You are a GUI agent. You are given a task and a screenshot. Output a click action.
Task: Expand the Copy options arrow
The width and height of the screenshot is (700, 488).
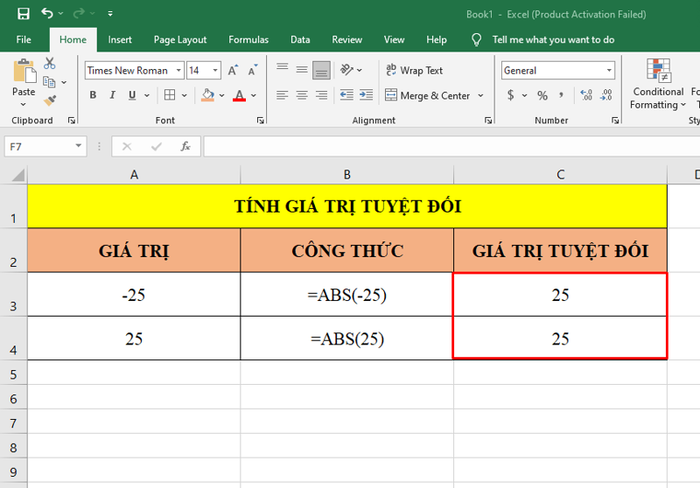64,82
